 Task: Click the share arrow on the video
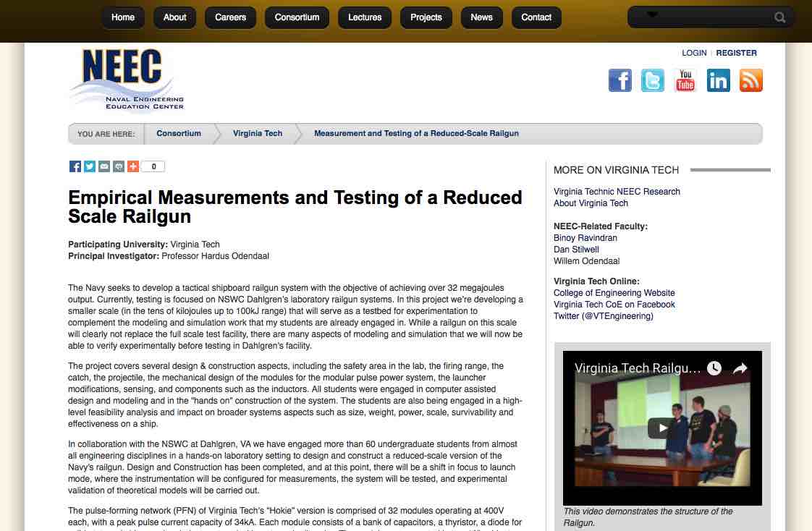click(740, 368)
